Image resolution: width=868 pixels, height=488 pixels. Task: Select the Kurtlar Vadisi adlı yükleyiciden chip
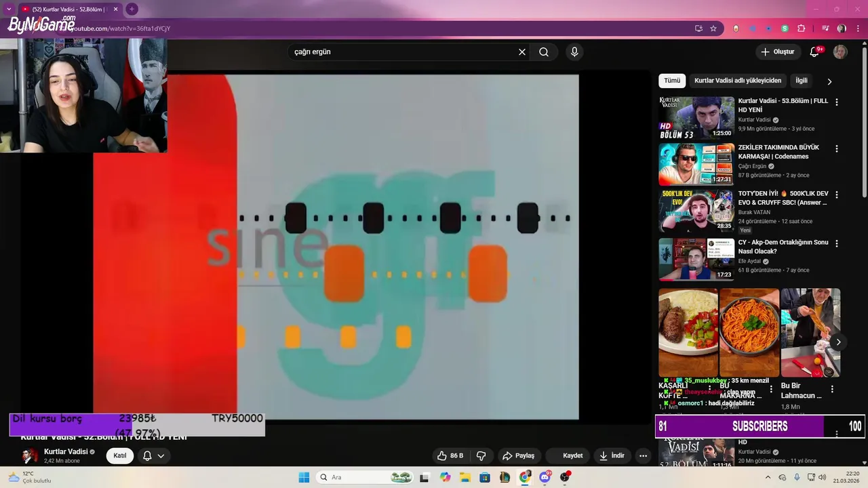tap(738, 81)
